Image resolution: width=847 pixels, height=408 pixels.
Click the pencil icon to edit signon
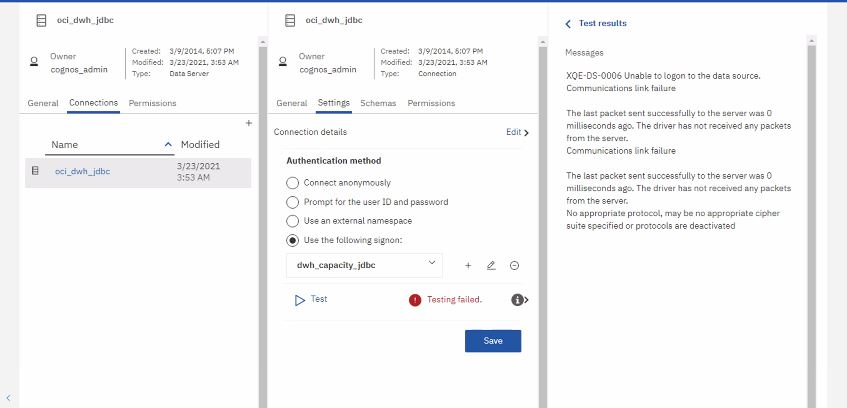491,265
